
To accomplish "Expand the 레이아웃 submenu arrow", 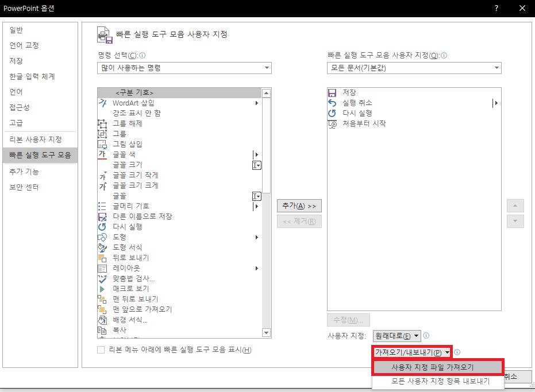I will pos(256,268).
